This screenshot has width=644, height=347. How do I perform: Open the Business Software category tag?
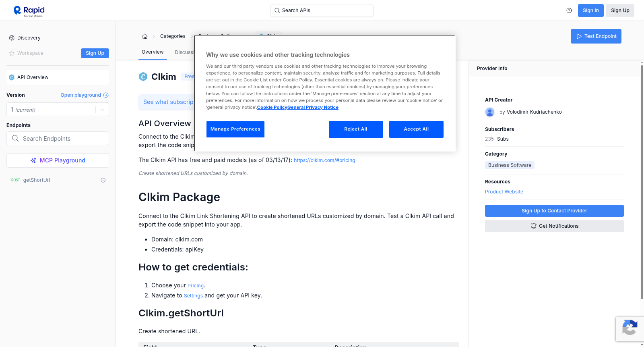(x=510, y=165)
